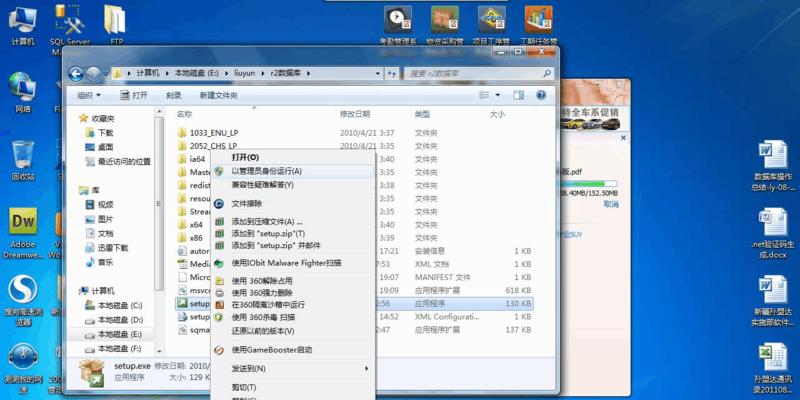Expand the 发送到(N) submenu
The width and height of the screenshot is (800, 400).
pyautogui.click(x=293, y=368)
